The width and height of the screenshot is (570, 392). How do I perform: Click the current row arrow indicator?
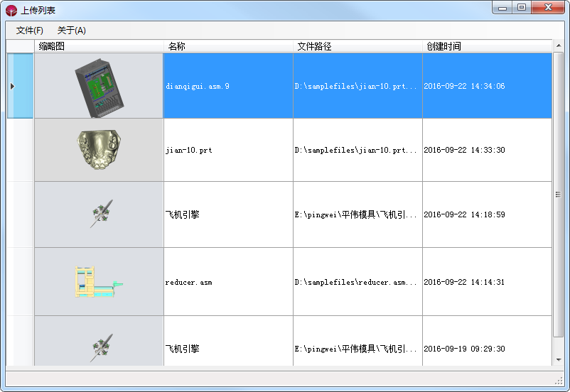coord(12,86)
